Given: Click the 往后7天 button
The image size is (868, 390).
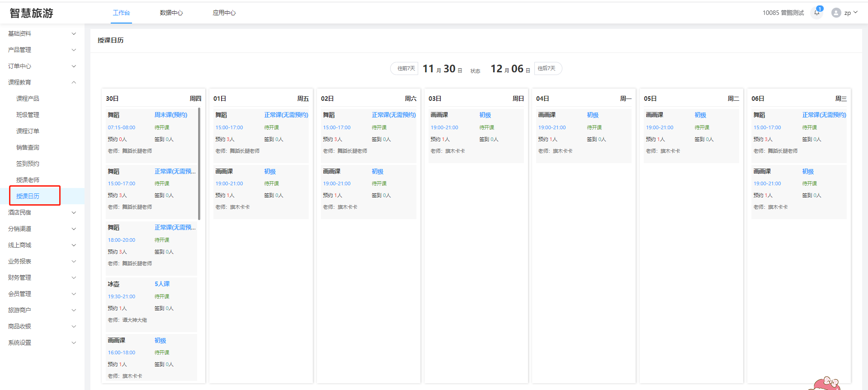Looking at the screenshot, I should point(547,68).
